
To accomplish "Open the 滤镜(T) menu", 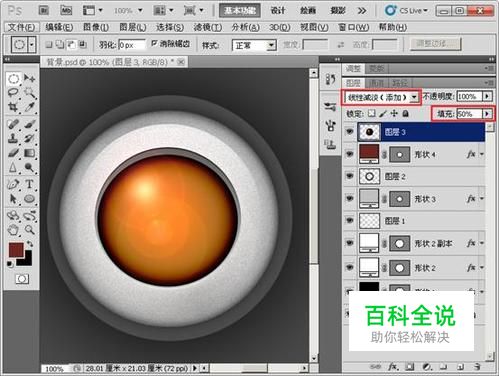I will pyautogui.click(x=208, y=27).
